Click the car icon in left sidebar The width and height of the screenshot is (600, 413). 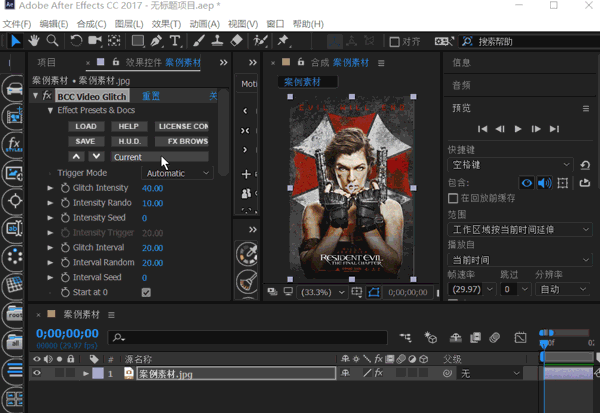pos(14,88)
